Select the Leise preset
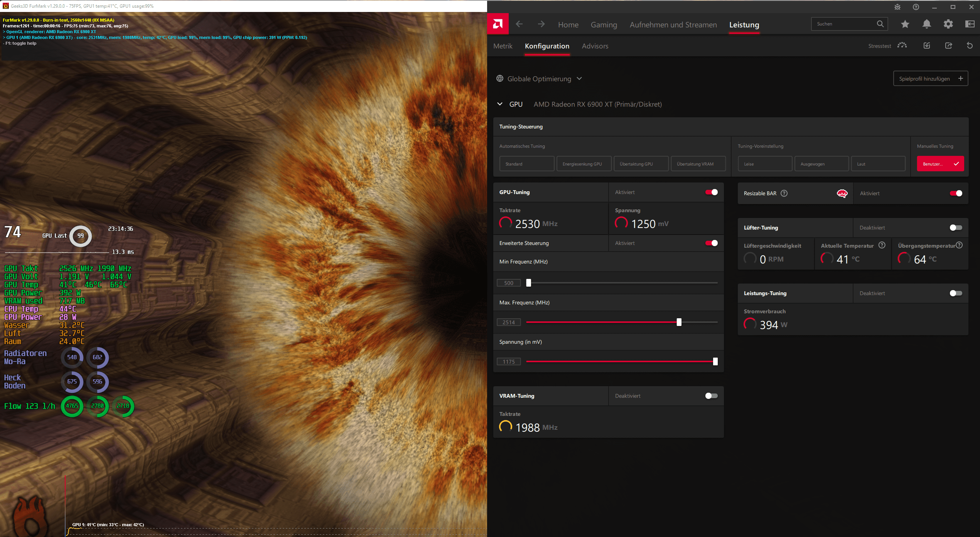 click(x=765, y=164)
